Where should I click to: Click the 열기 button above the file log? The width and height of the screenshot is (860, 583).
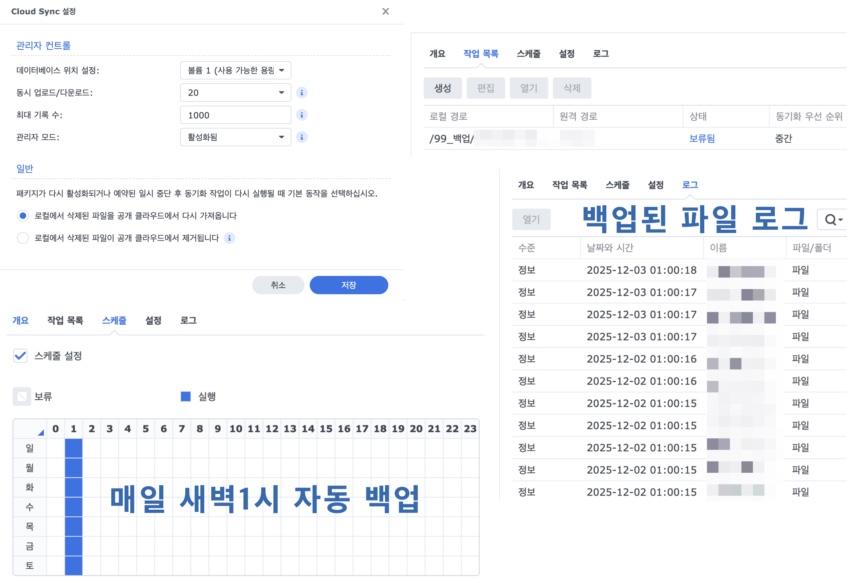tap(534, 219)
